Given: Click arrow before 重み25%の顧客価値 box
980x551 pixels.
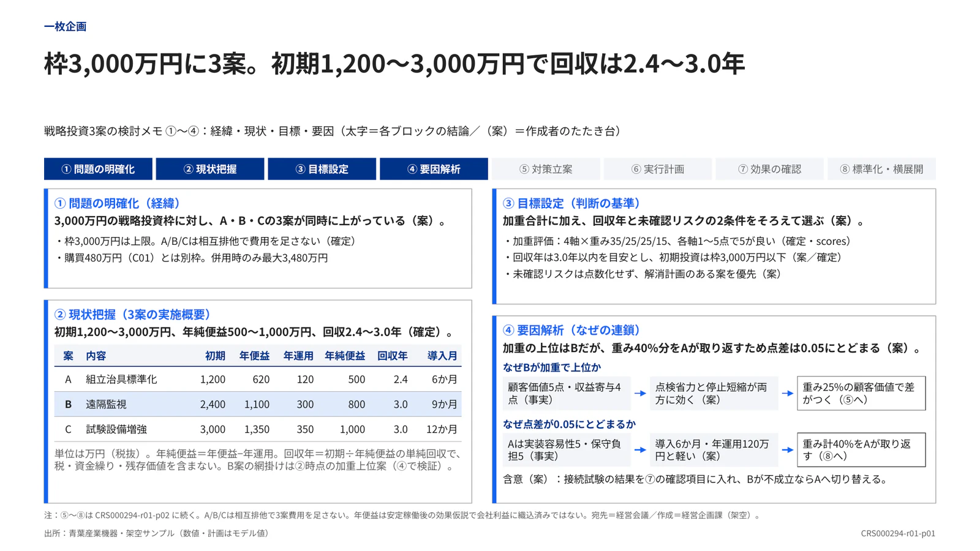Looking at the screenshot, I should (788, 393).
